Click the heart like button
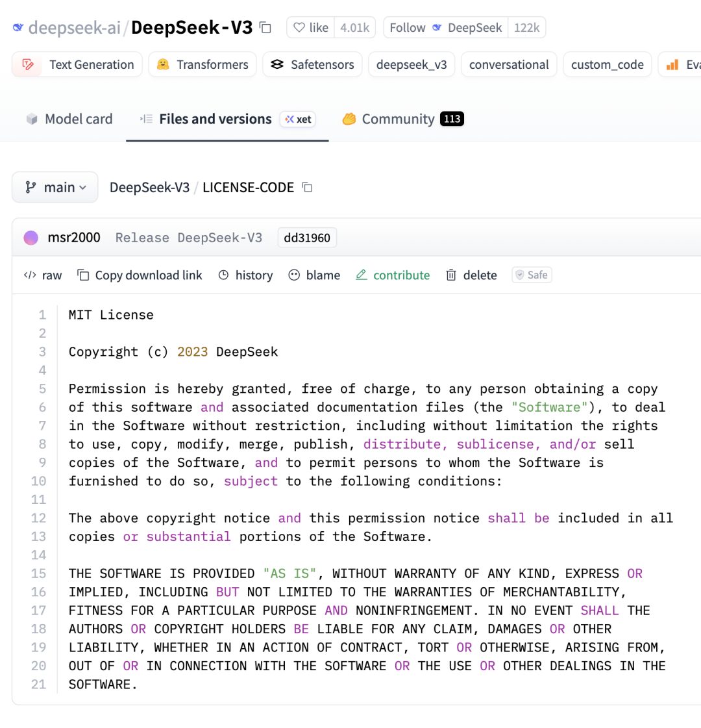701x728 pixels. pyautogui.click(x=311, y=27)
